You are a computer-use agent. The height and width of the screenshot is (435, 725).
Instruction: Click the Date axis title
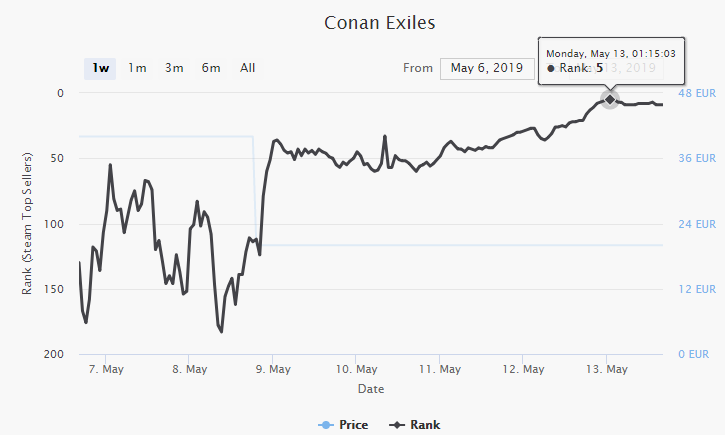click(370, 388)
